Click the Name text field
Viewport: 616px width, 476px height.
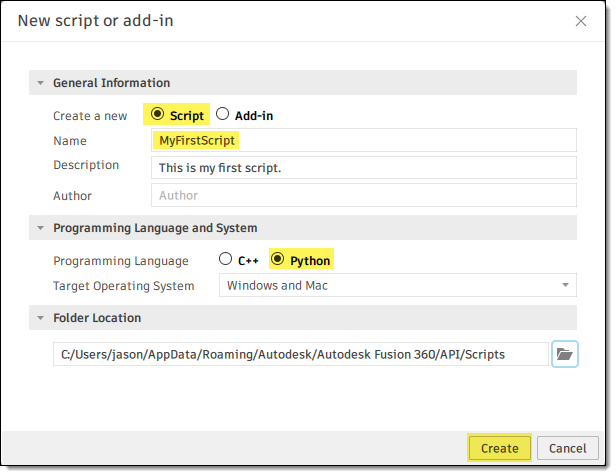pyautogui.click(x=364, y=141)
